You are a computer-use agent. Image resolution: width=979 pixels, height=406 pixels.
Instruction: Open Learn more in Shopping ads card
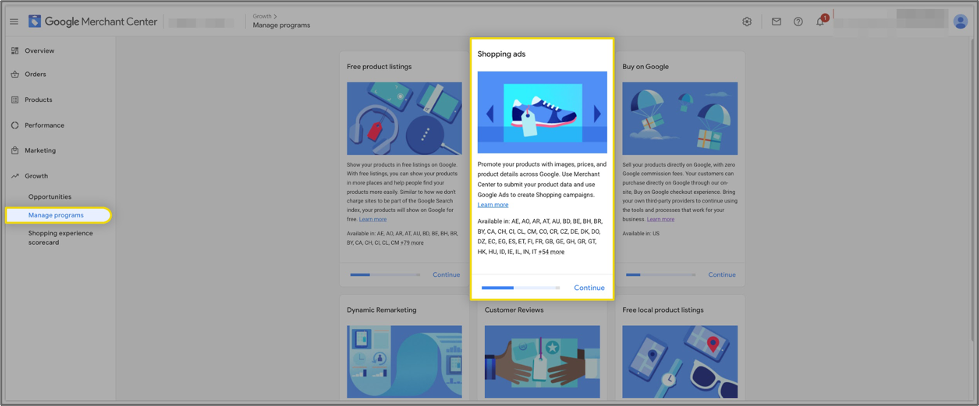tap(493, 205)
